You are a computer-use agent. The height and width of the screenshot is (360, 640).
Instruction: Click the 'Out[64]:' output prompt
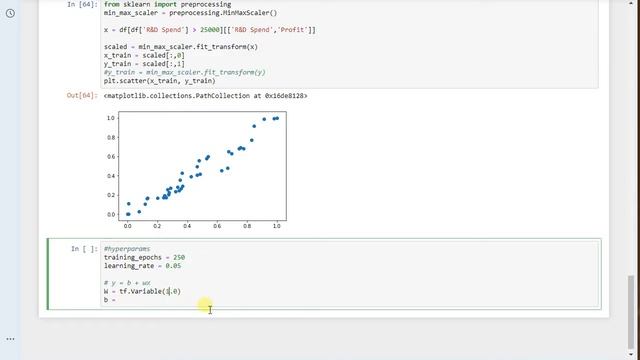click(82, 96)
